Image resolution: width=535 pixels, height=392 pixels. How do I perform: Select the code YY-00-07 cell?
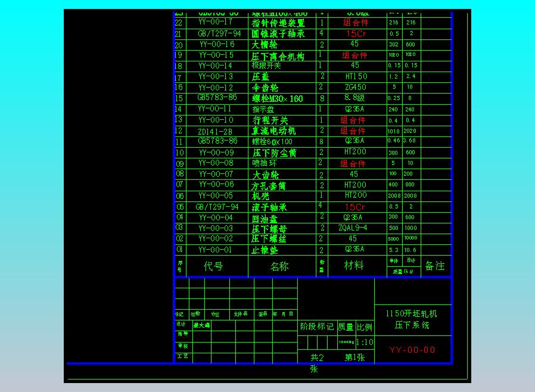pos(216,175)
